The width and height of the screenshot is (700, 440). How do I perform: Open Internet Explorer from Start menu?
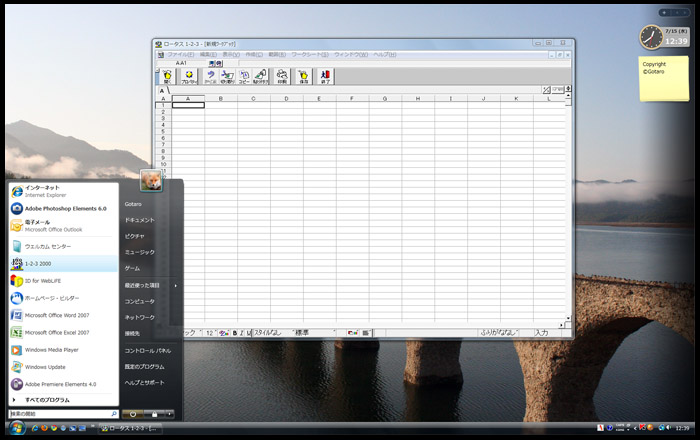pyautogui.click(x=64, y=191)
